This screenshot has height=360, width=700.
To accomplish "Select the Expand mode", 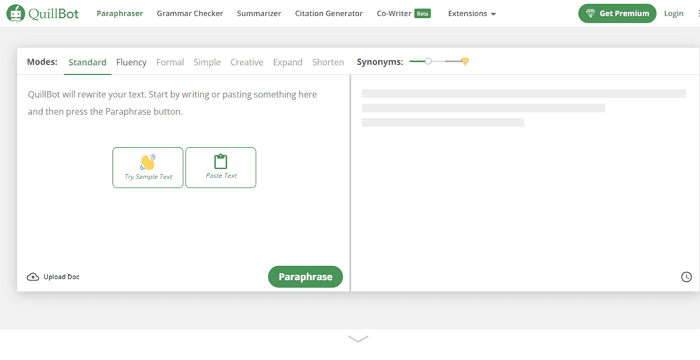I will pos(288,62).
